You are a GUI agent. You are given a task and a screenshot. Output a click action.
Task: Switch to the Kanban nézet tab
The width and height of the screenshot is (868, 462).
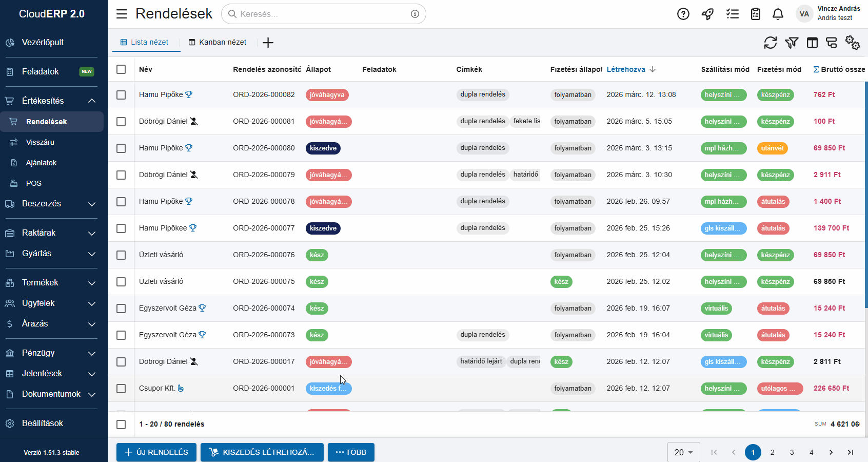[x=218, y=42]
